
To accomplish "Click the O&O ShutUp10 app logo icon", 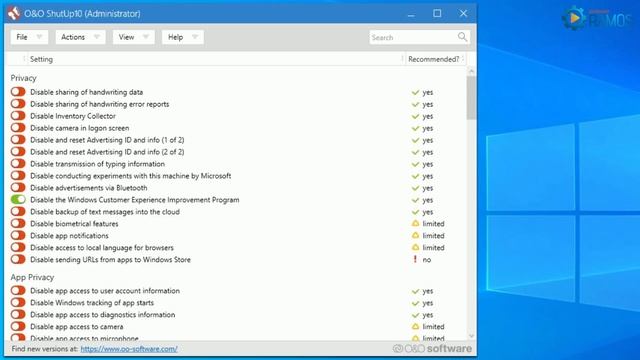I will pos(13,13).
